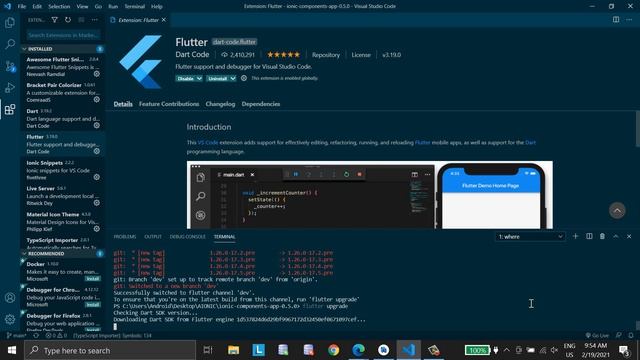Switch to the OUTPUT panel tab
The image size is (640, 360).
[x=153, y=237]
